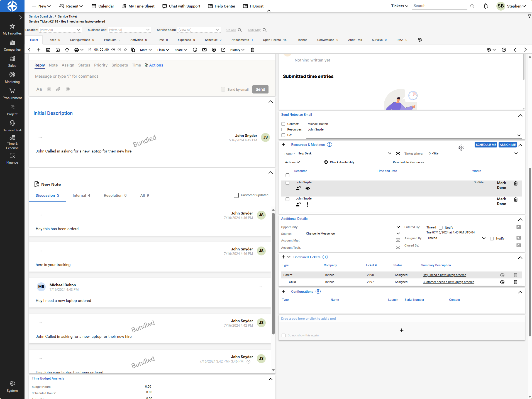Switch to the Tasks tab
The width and height of the screenshot is (532, 399).
tap(54, 40)
